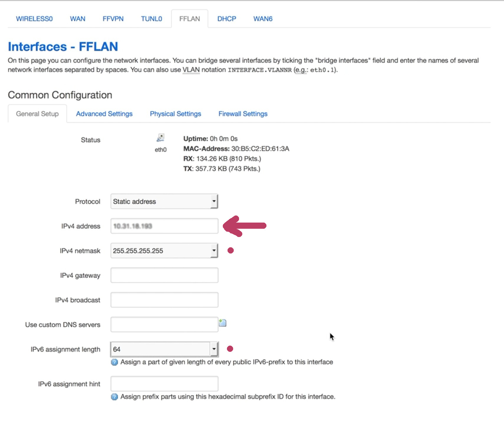
Task: Open the Protocol dropdown
Action: coord(164,201)
